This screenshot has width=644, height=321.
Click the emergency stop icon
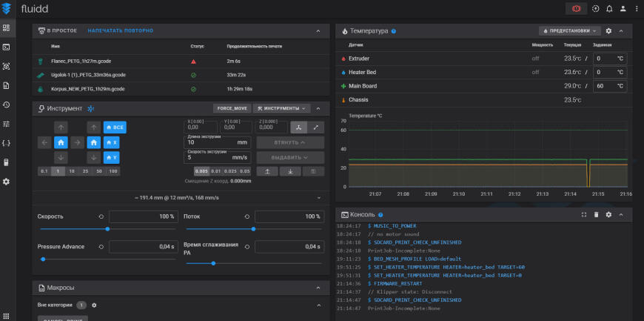(x=575, y=9)
